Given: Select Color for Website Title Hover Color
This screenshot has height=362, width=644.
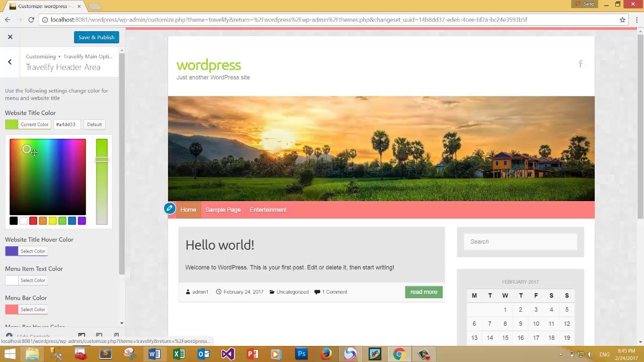Looking at the screenshot, I should (x=27, y=251).
